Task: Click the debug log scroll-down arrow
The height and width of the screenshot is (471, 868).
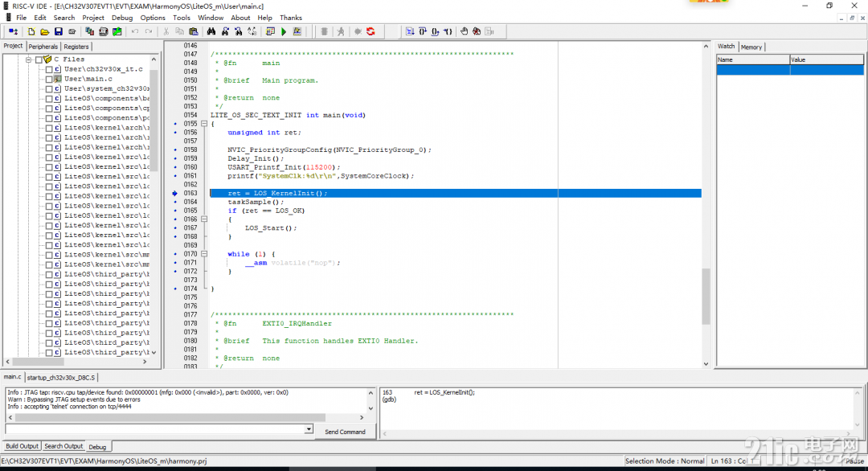Action: [371, 408]
